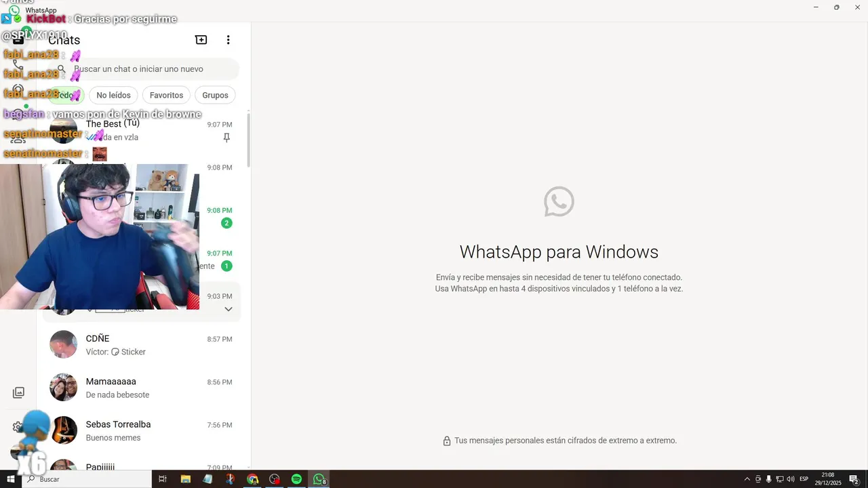Click the end-to-end encryption notice text
868x488 pixels.
(566, 441)
